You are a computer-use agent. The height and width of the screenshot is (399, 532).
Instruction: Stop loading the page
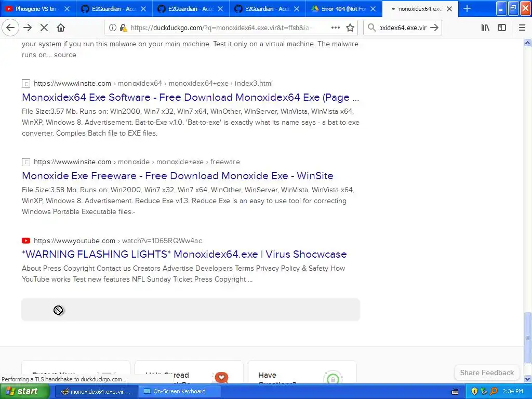44,28
